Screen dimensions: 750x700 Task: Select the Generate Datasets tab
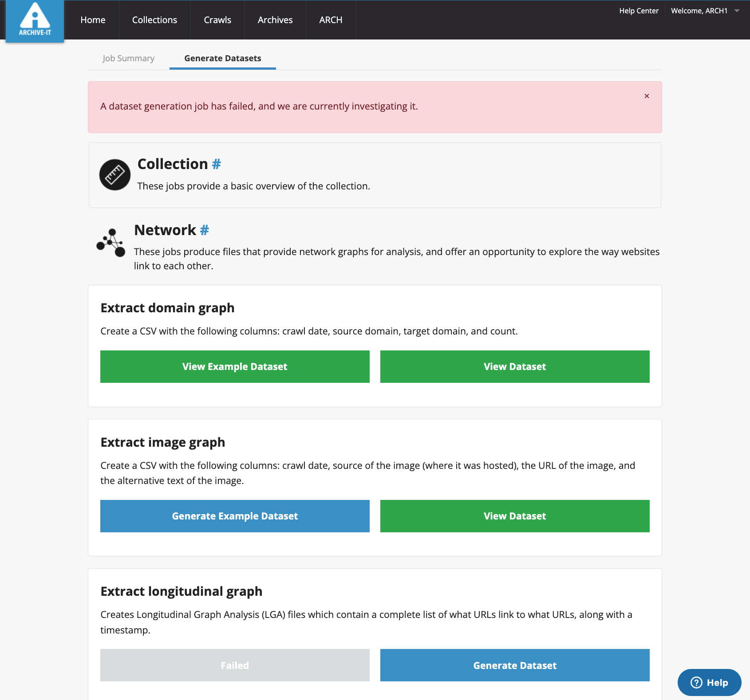222,58
